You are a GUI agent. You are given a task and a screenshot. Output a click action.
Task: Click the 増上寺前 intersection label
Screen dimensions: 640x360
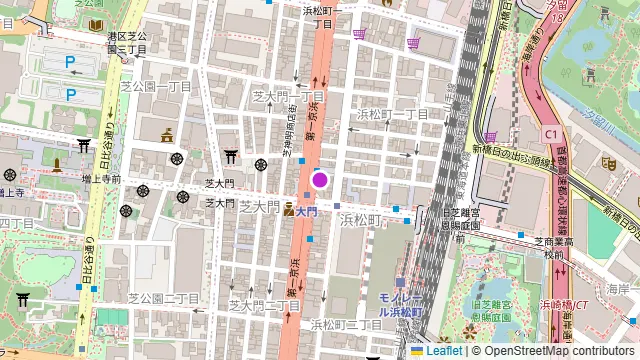[101, 179]
